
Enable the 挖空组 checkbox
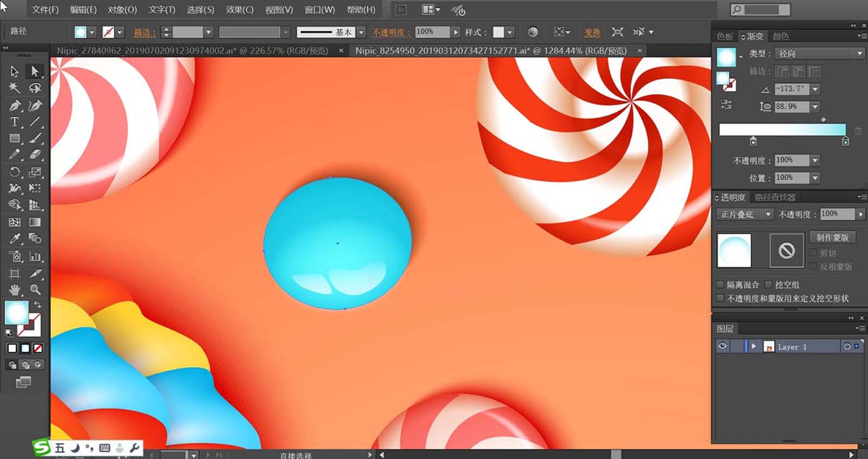(769, 285)
